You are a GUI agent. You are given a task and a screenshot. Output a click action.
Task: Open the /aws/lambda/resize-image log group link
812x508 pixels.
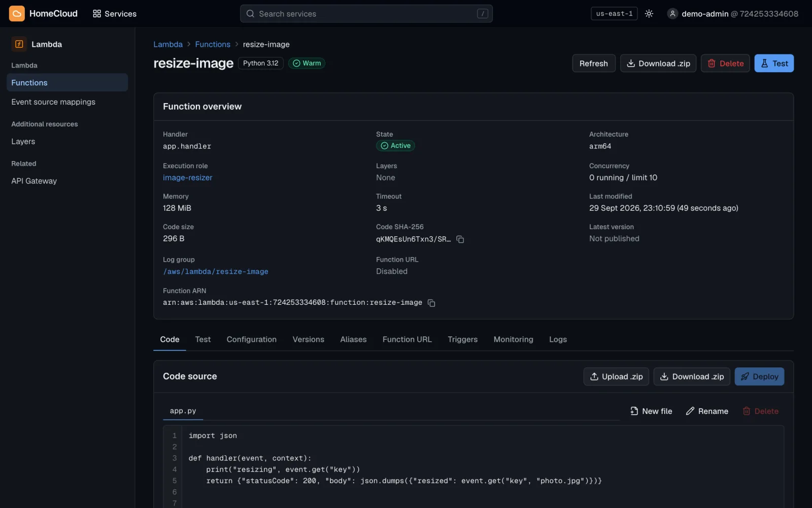[x=216, y=272]
